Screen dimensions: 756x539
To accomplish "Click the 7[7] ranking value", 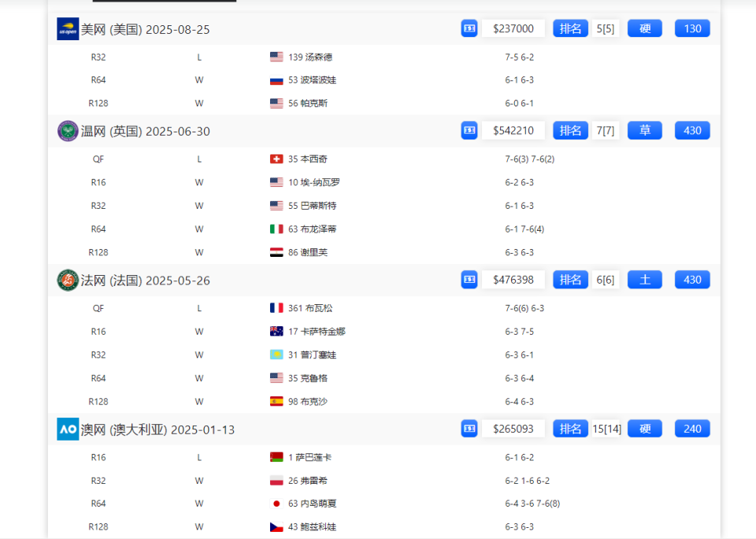I will click(x=606, y=130).
